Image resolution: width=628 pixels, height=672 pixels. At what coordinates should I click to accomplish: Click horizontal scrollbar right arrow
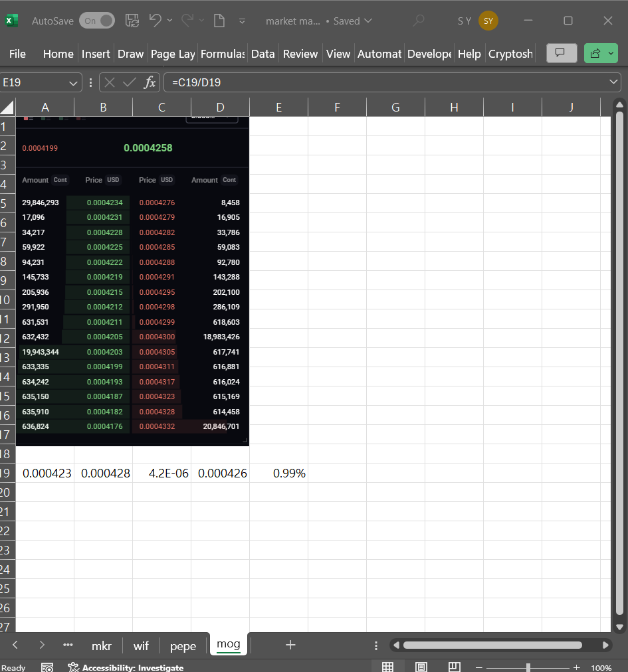pos(605,645)
